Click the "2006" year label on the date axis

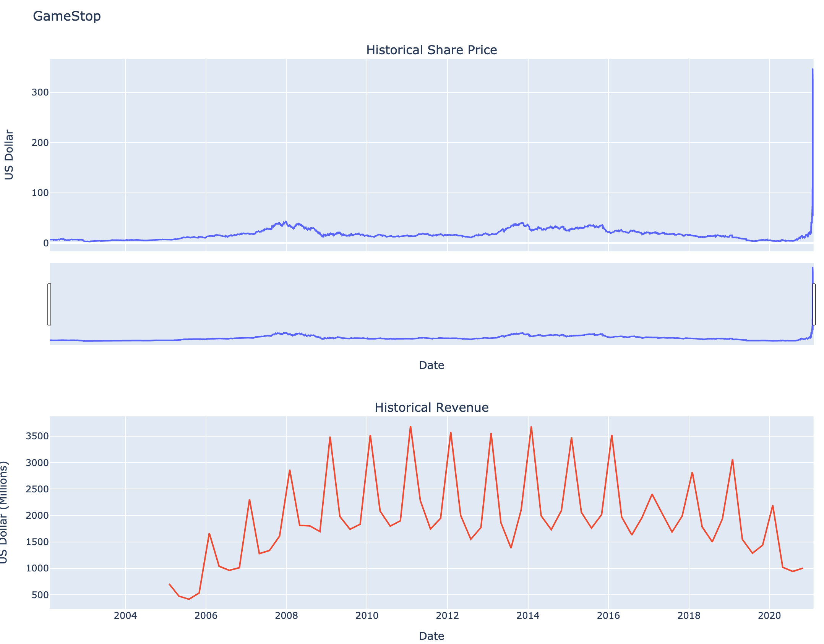pos(206,615)
